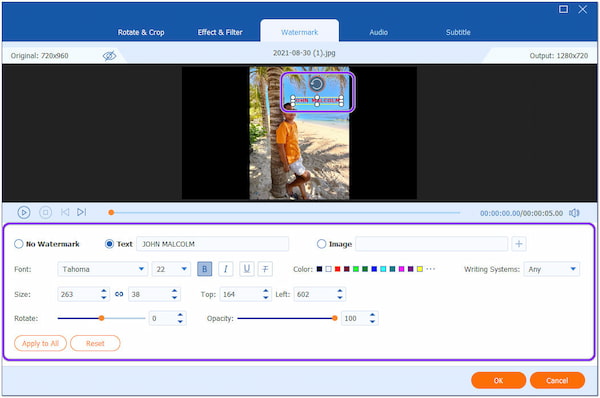Increase the Left position value
600x398 pixels.
pyautogui.click(x=340, y=291)
